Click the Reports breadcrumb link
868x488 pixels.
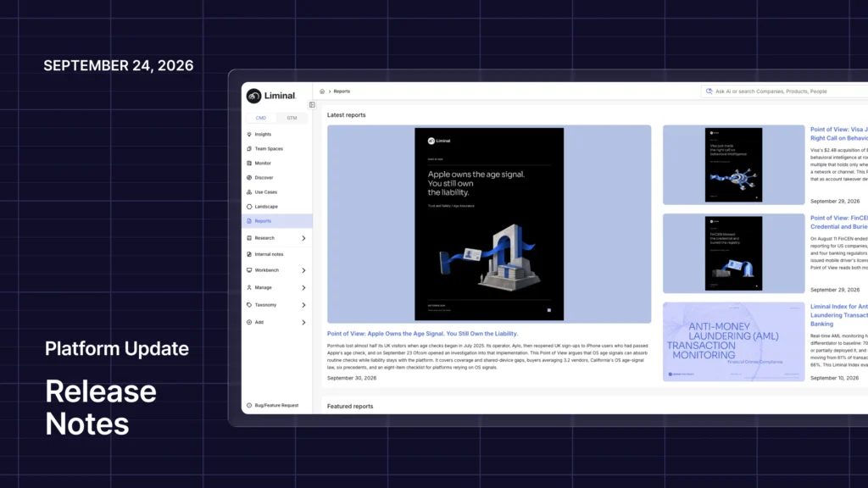(342, 91)
